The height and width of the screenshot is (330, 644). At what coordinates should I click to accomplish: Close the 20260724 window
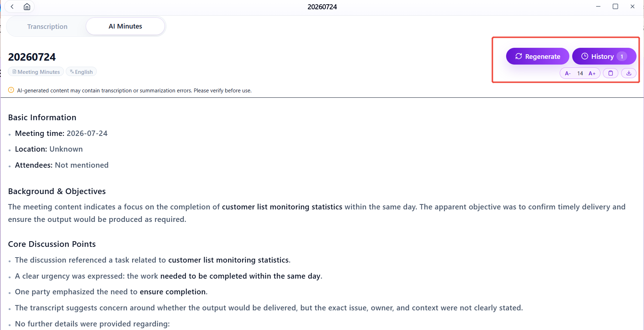(633, 6)
